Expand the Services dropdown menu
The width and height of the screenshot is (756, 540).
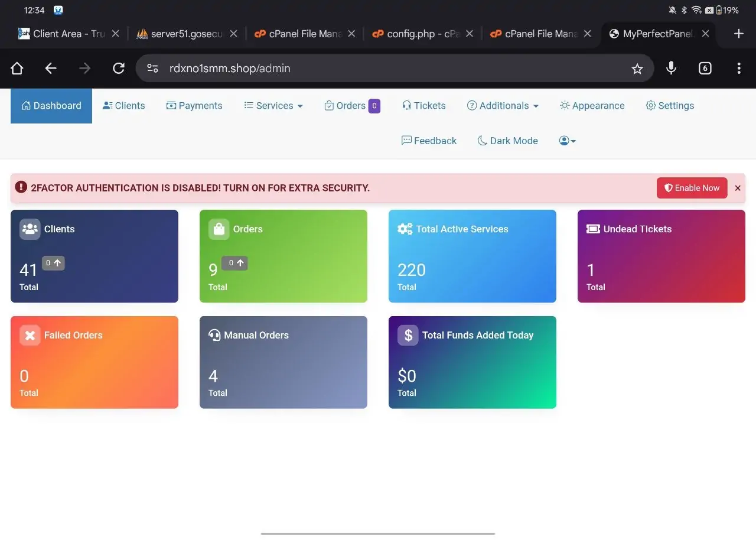[x=273, y=106]
